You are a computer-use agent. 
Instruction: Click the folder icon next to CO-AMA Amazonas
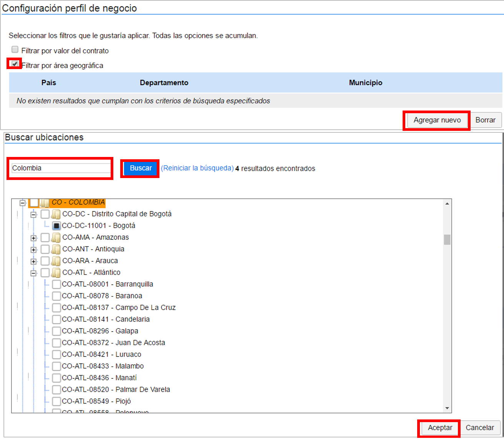56,238
